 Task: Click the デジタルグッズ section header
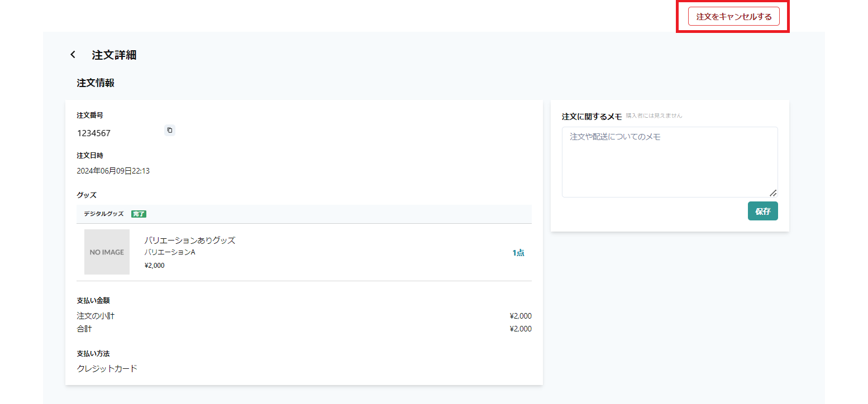tap(104, 214)
